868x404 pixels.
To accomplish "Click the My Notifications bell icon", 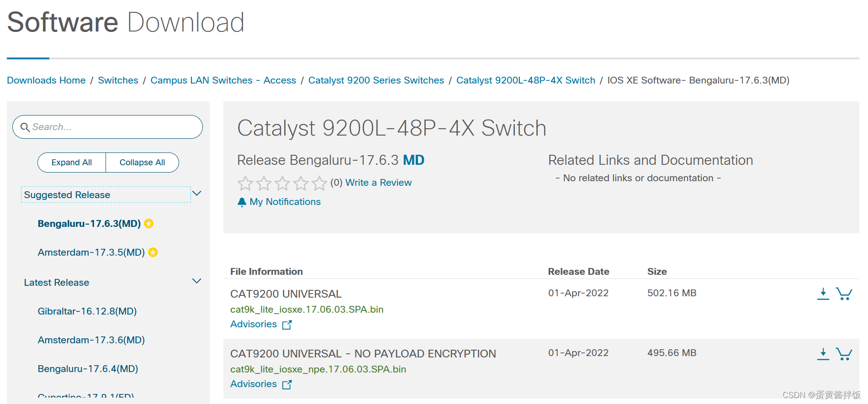I will (242, 202).
